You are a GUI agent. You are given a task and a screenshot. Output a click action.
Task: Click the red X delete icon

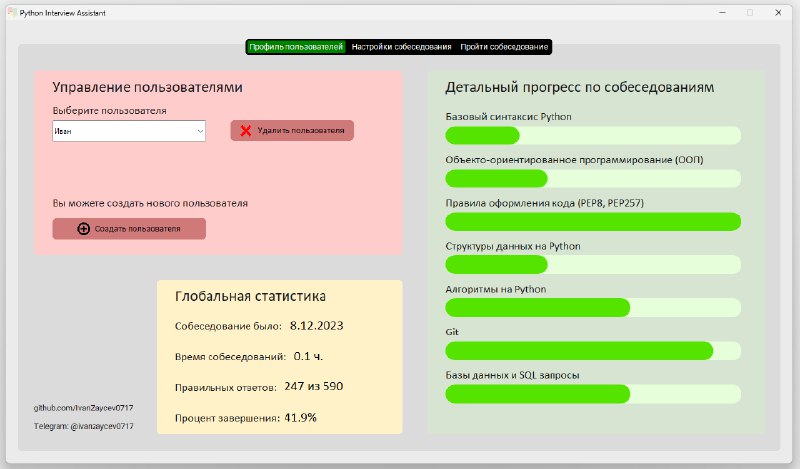click(245, 131)
